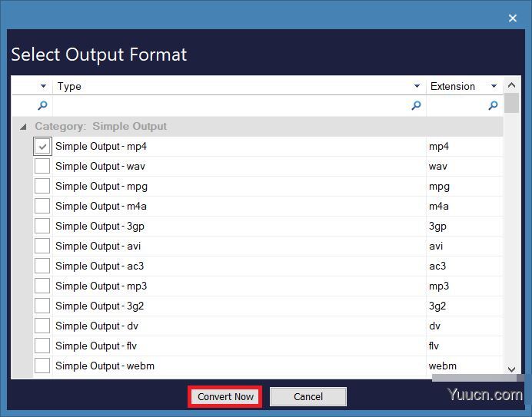Click the mpg extension cell
The height and width of the screenshot is (417, 532).
pyautogui.click(x=464, y=187)
